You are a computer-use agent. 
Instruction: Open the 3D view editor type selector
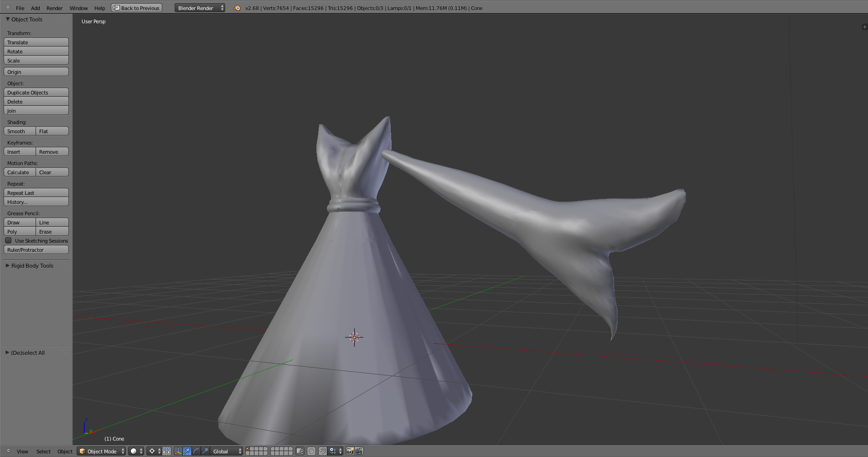(x=8, y=451)
